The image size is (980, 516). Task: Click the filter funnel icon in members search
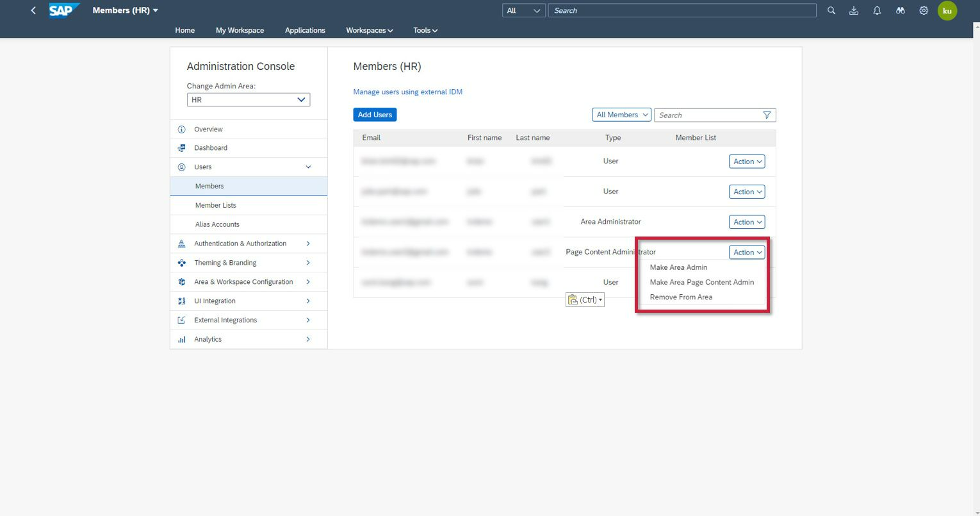[767, 115]
